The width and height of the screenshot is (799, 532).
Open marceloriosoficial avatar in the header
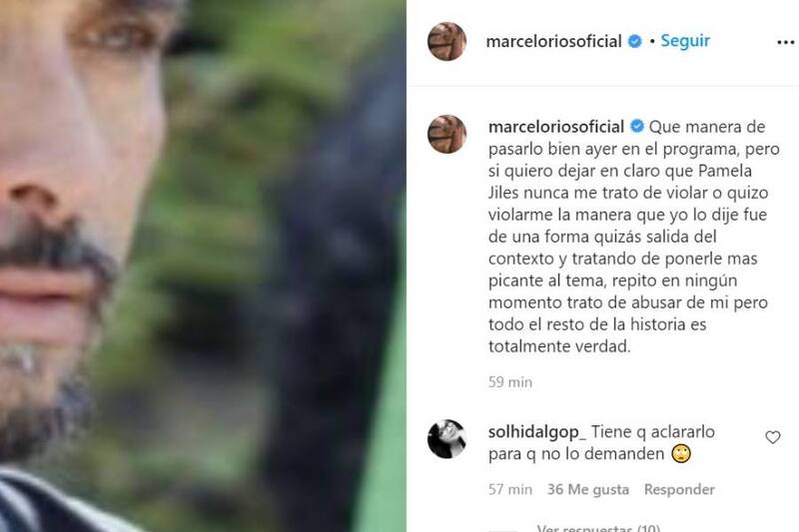point(446,41)
